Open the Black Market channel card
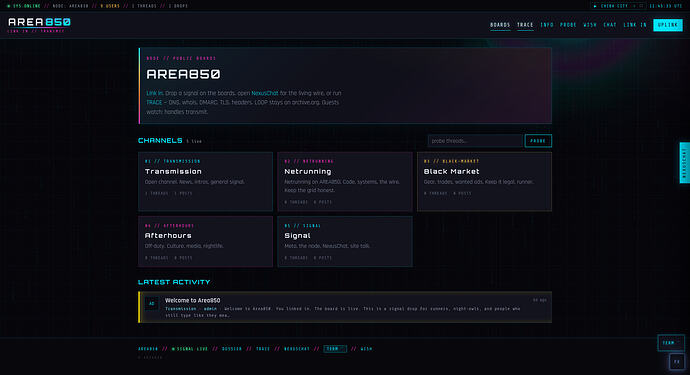Image resolution: width=690 pixels, height=375 pixels. click(x=484, y=181)
